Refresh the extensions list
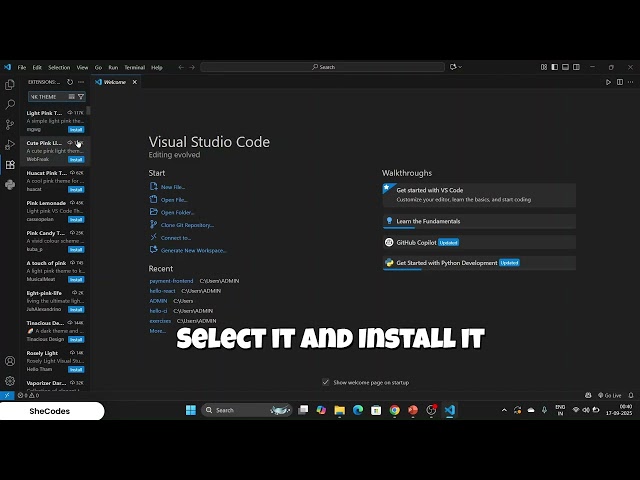The image size is (640, 480). 70,82
